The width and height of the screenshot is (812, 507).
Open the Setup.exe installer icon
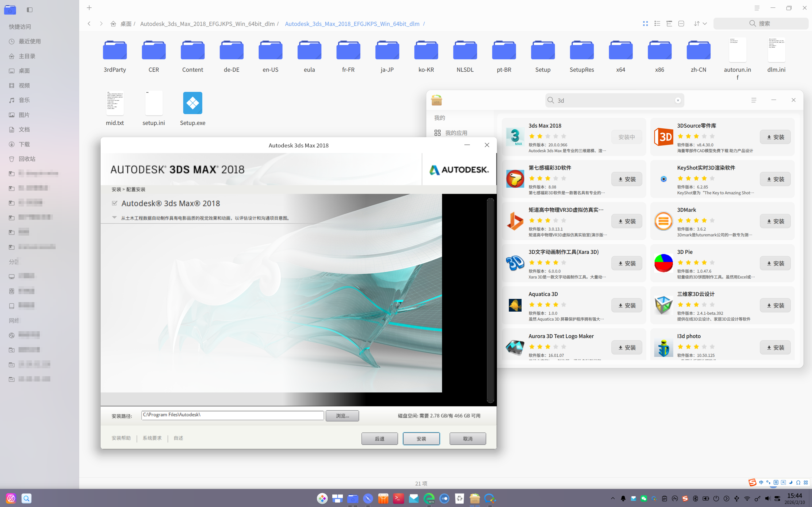coord(192,103)
